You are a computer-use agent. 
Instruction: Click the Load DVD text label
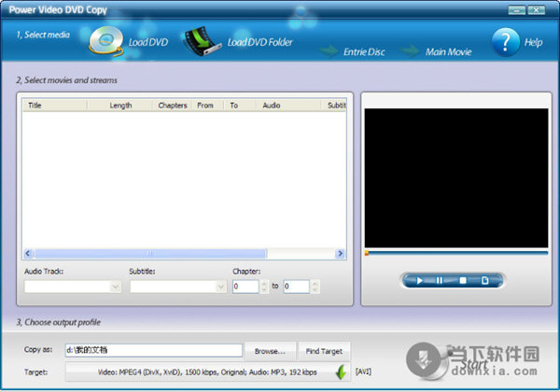(x=148, y=43)
